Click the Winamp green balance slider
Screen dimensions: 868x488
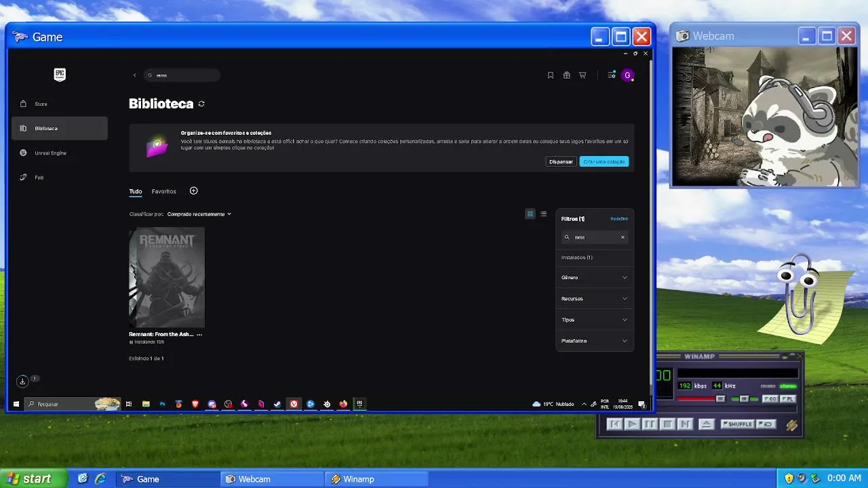pos(744,399)
